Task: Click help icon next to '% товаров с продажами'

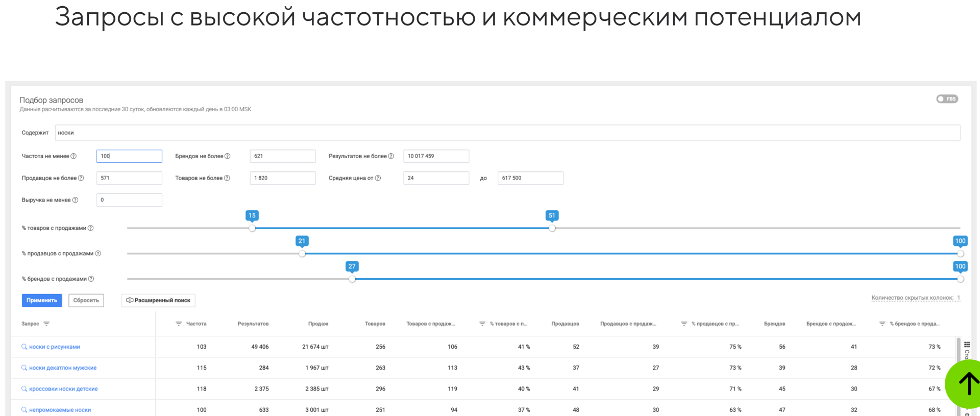Action: 91,228
